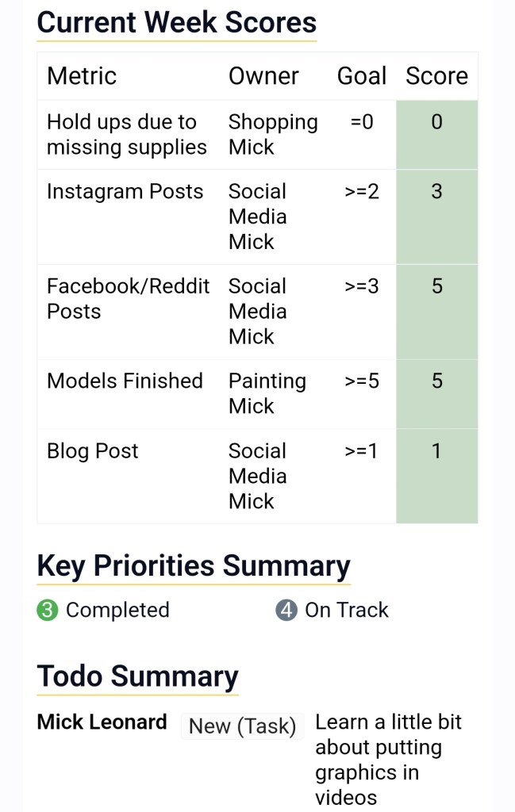The image size is (515, 812).
Task: Open the Hold ups due to missing supplies metric
Action: (x=126, y=134)
